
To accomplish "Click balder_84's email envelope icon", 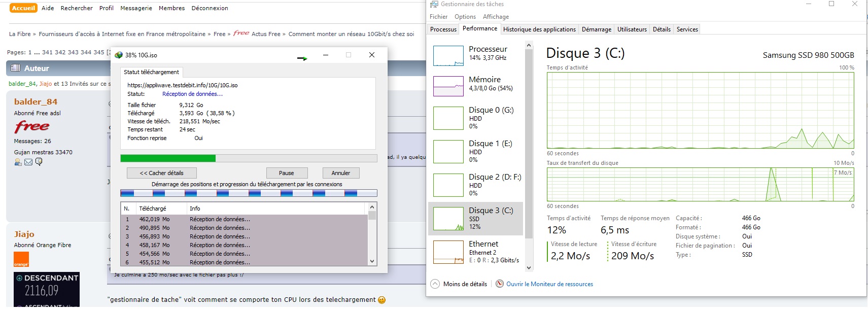I will pos(28,162).
